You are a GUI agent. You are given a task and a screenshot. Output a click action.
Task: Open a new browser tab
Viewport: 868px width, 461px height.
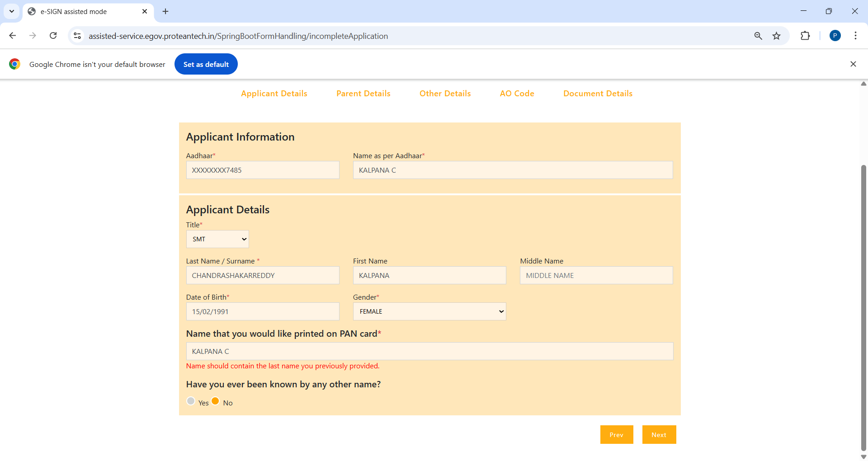click(x=165, y=11)
